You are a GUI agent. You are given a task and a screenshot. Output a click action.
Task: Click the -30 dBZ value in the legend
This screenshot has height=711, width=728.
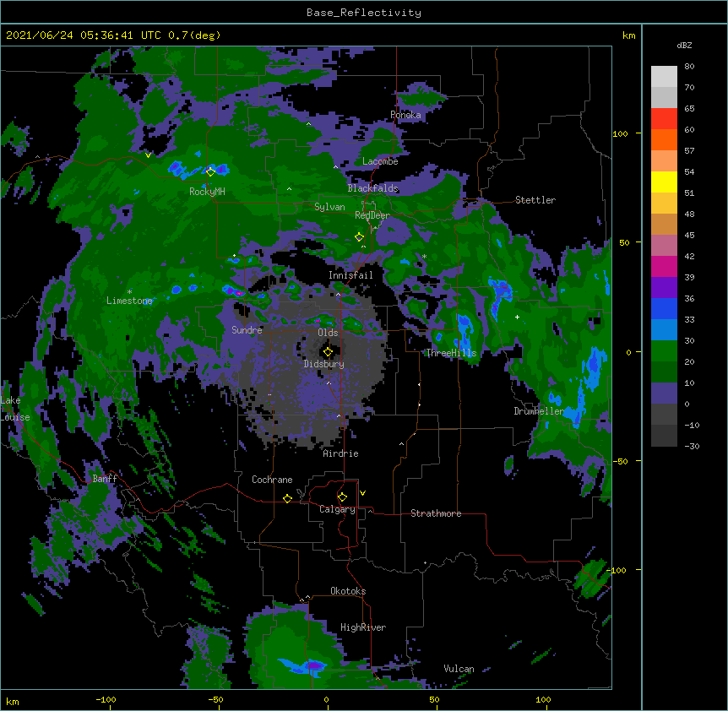(x=692, y=446)
